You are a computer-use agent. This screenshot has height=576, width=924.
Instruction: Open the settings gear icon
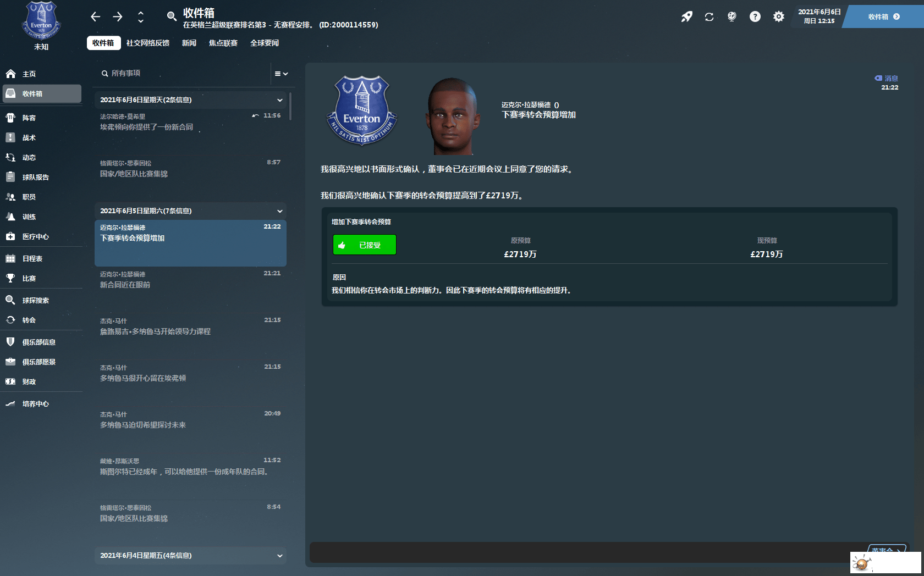(x=778, y=16)
